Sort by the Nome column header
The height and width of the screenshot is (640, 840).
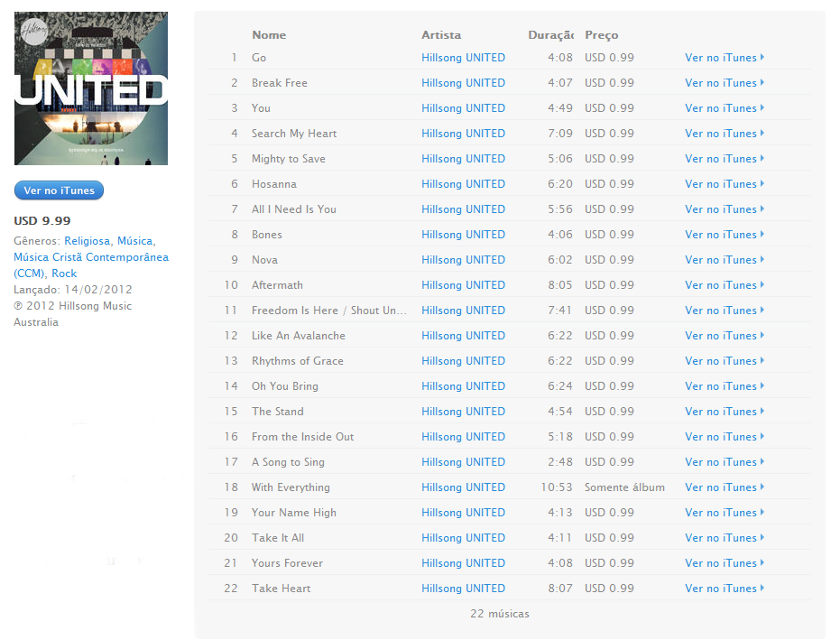(x=269, y=35)
